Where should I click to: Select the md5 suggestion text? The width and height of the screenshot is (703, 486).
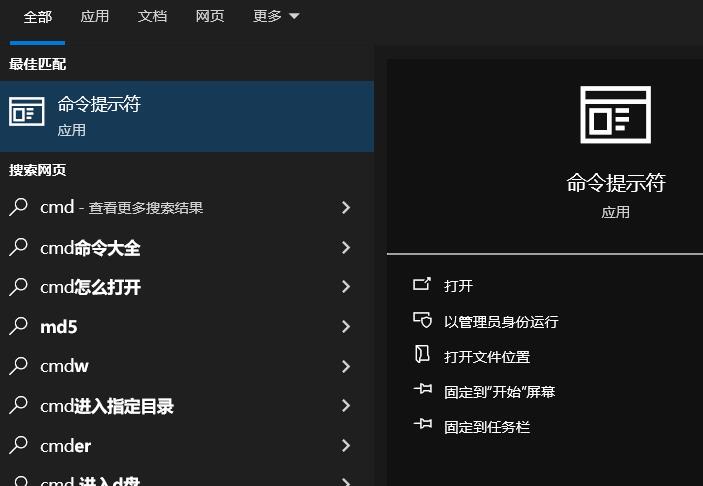(x=59, y=327)
